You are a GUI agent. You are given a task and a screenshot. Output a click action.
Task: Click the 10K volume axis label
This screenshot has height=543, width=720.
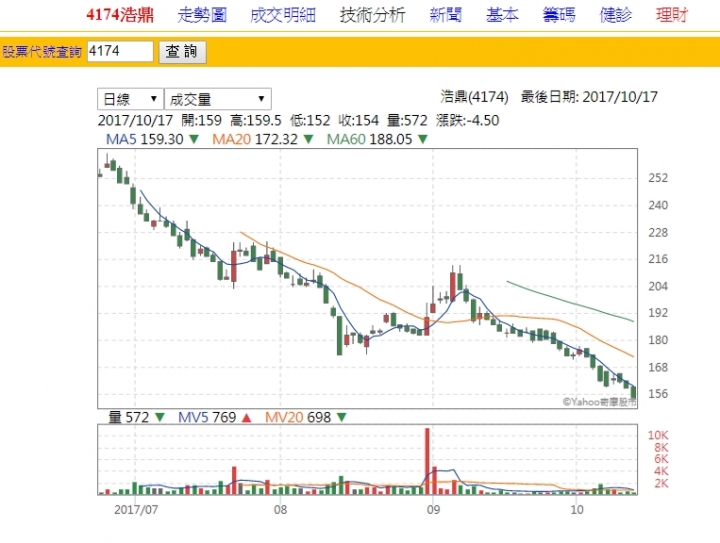click(658, 435)
